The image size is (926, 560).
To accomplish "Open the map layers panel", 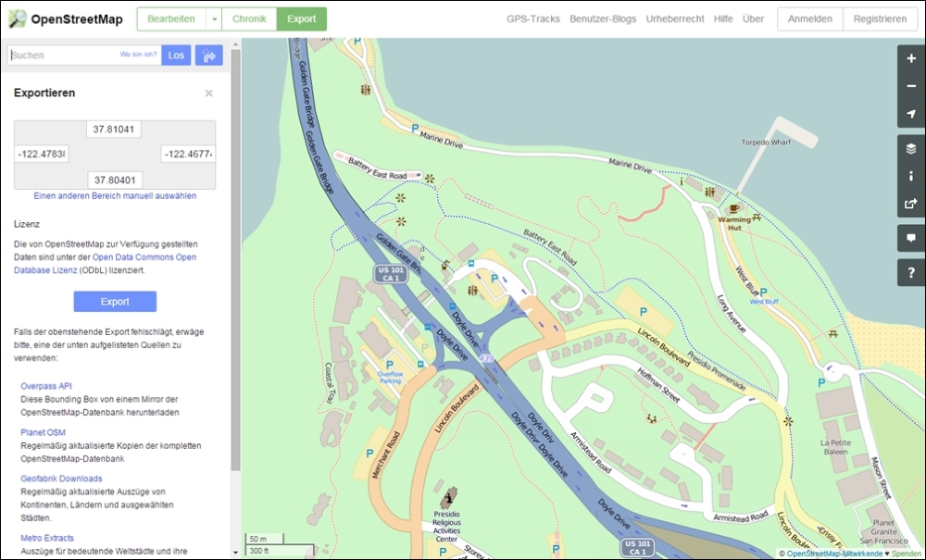I will (910, 148).
